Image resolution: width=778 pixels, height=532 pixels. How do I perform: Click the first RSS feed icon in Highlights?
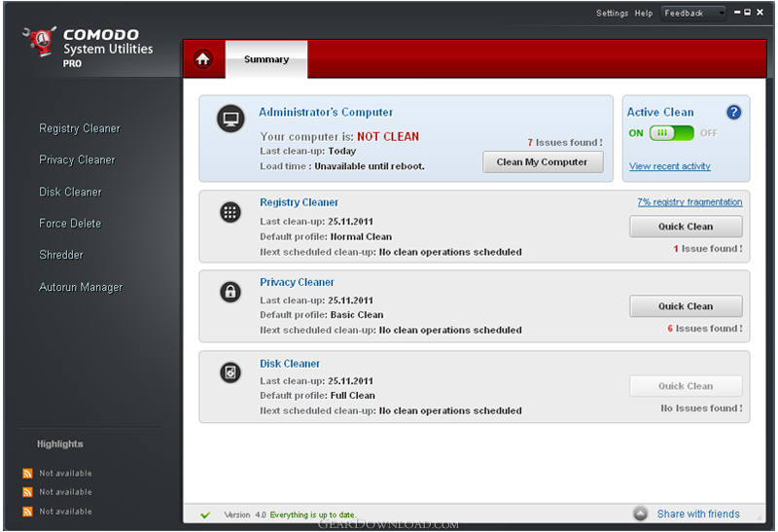pos(27,474)
